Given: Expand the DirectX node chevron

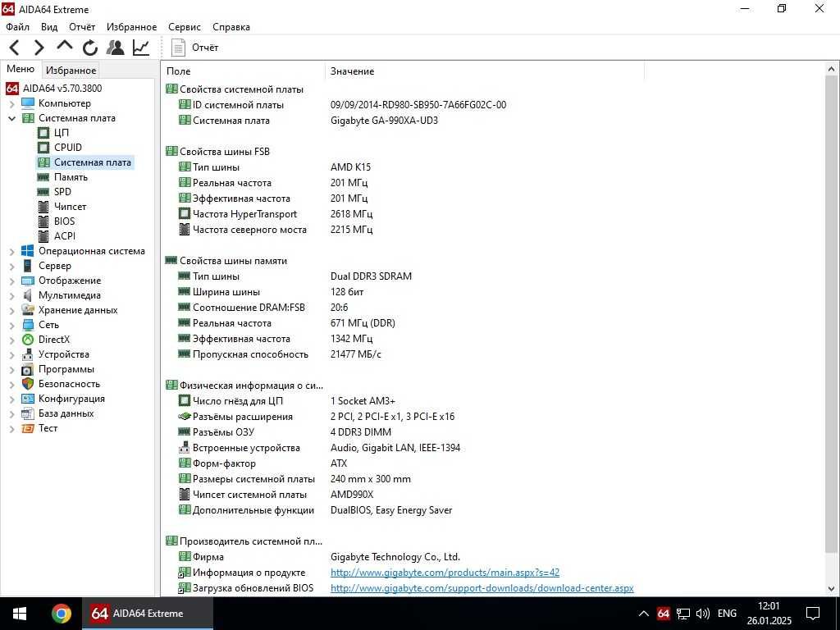Looking at the screenshot, I should [x=11, y=340].
